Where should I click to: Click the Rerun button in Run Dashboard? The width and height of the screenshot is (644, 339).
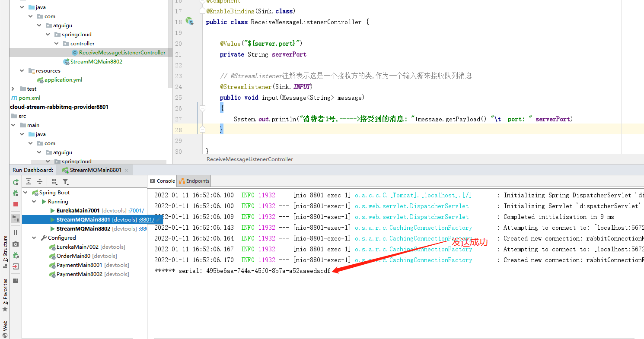pos(16,182)
